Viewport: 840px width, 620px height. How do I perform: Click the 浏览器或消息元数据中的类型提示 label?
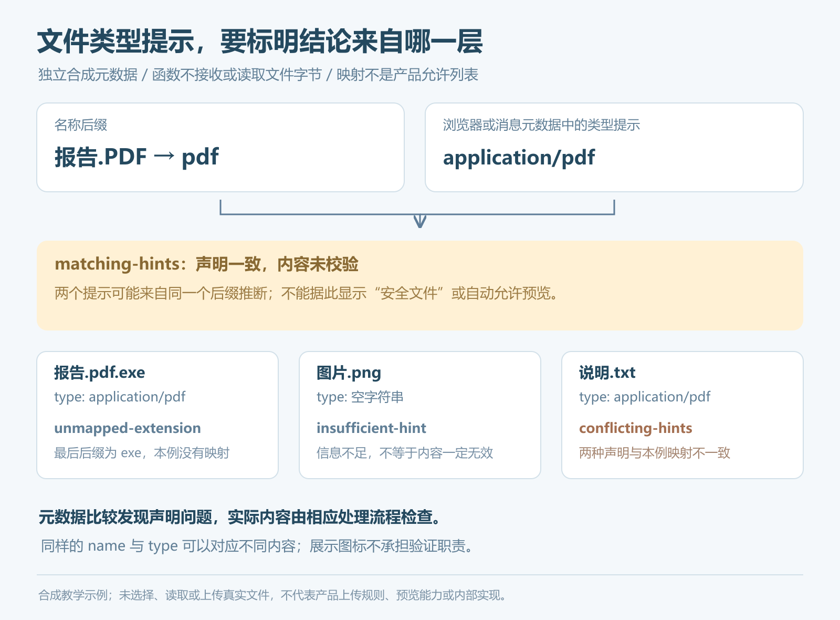541,125
